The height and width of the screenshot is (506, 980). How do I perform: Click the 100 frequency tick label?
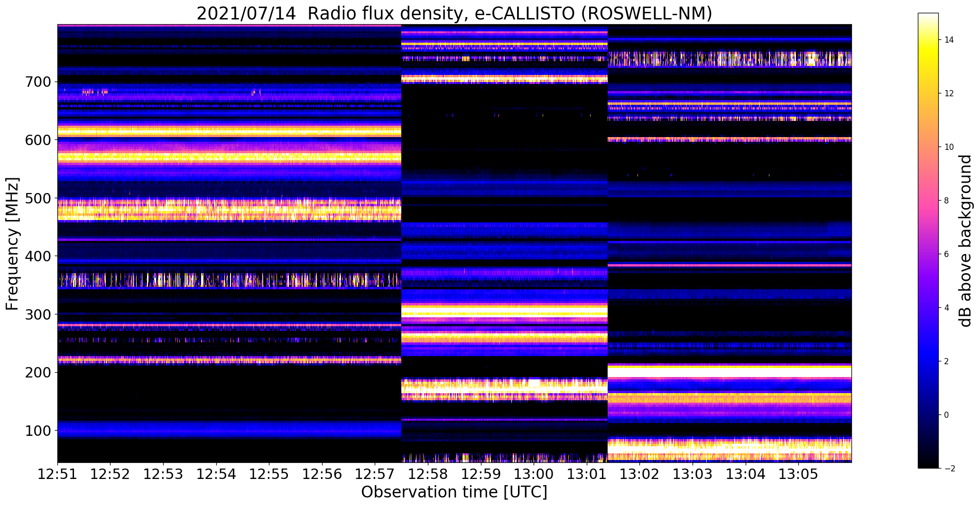pos(38,431)
